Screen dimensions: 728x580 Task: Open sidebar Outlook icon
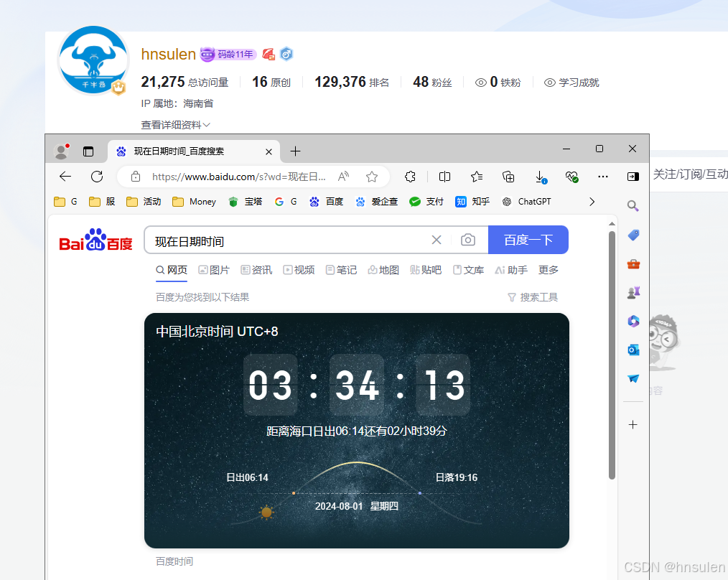633,350
